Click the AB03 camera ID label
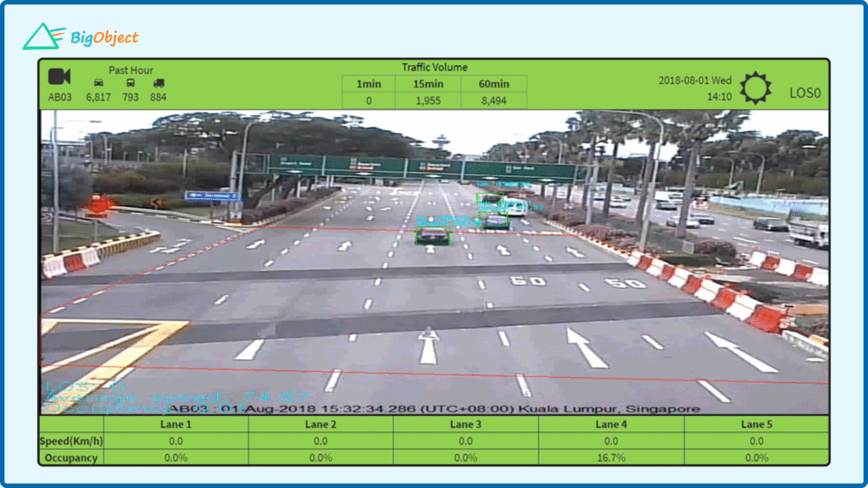868x488 pixels. pos(60,97)
